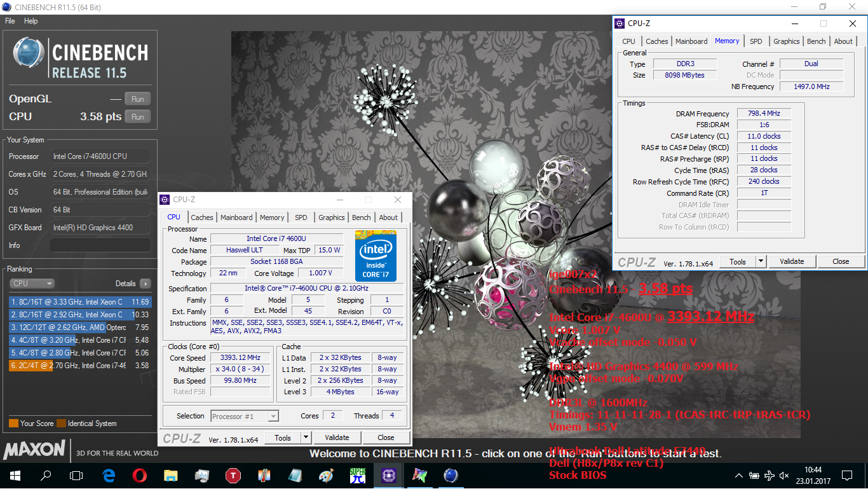Click Validate in front CPU-Z window
The image size is (868, 489).
click(337, 437)
